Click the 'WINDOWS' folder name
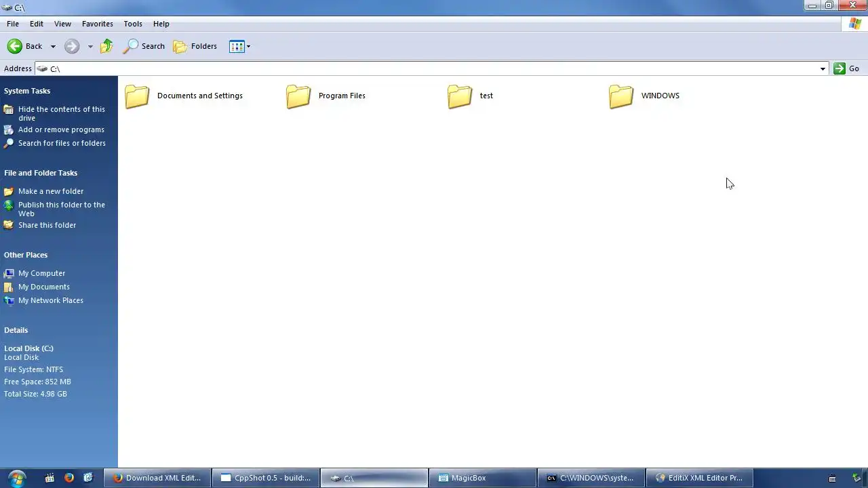Screen dimensions: 868x488 660,96
